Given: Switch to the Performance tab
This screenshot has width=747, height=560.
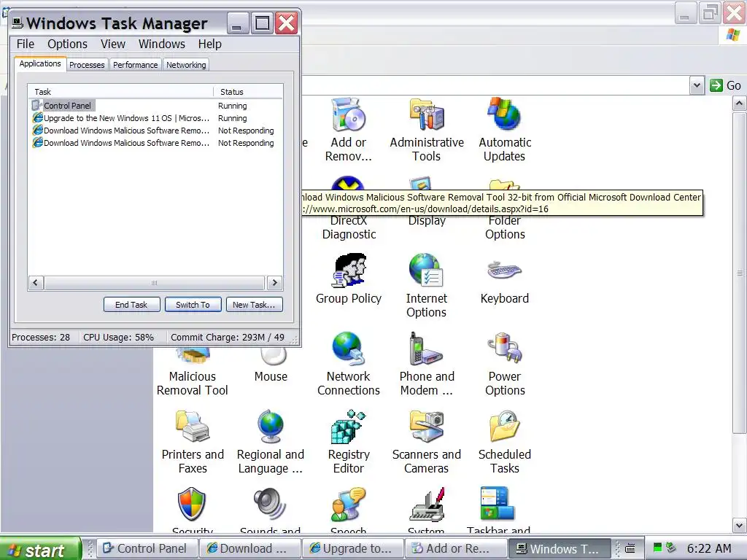Looking at the screenshot, I should coord(135,65).
